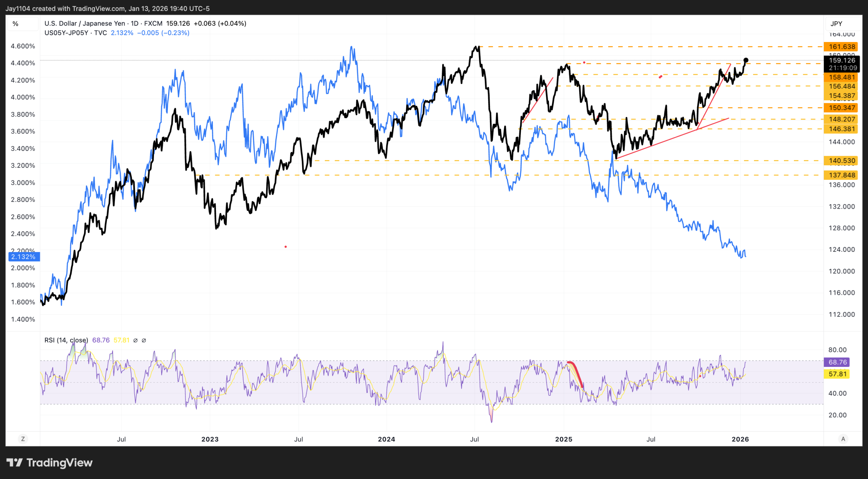The width and height of the screenshot is (868, 479).
Task: Select the 137.848 yellow price level label
Action: pyautogui.click(x=842, y=175)
